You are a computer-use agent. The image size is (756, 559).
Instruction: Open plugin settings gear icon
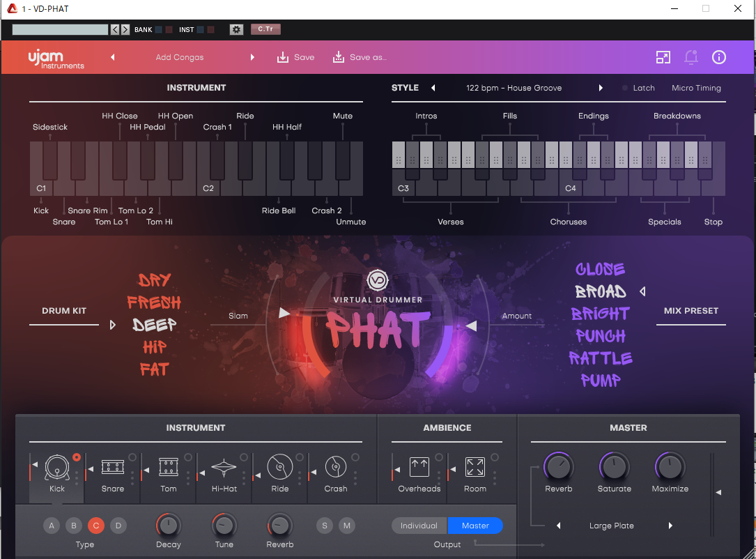click(x=236, y=29)
